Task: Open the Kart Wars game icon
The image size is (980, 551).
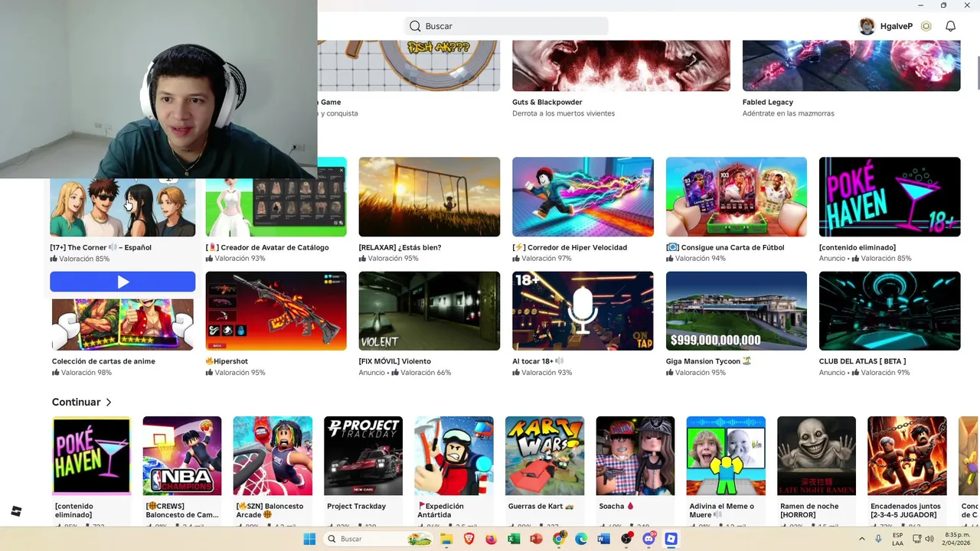Action: point(544,456)
